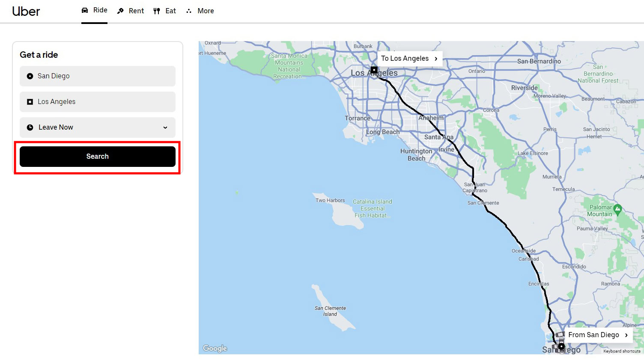The image size is (644, 362).
Task: Click the destination square marker on the map
Action: tap(374, 70)
